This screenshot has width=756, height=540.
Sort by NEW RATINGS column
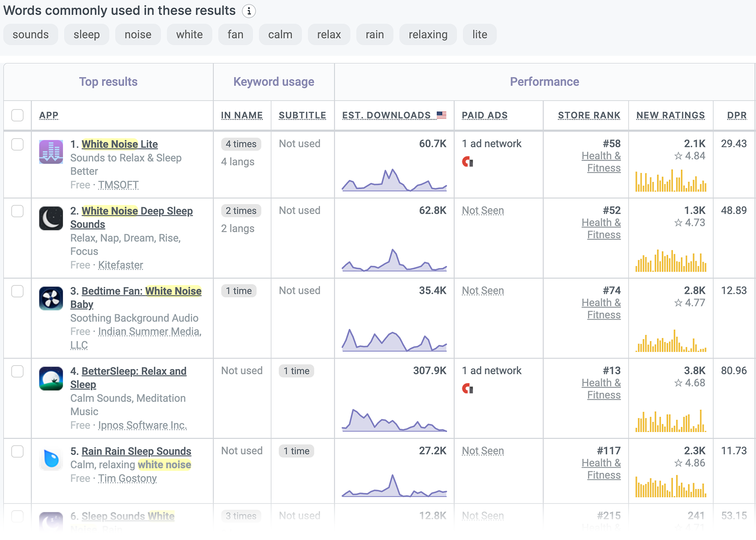pos(670,115)
